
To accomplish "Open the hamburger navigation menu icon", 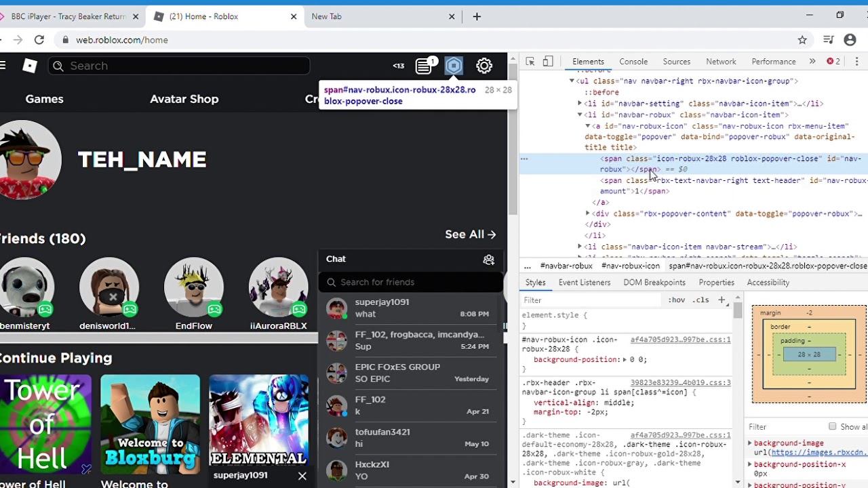I will (3, 65).
